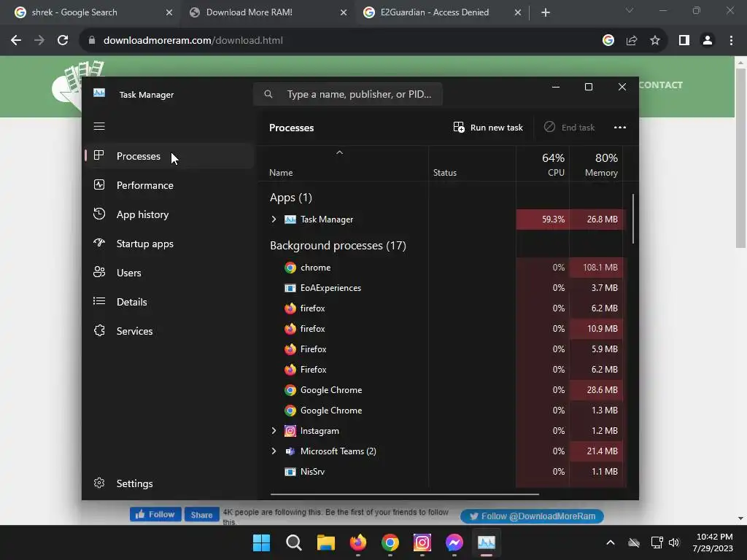Open Chrome's side panel icon
Screen dimensions: 747x560
684,41
